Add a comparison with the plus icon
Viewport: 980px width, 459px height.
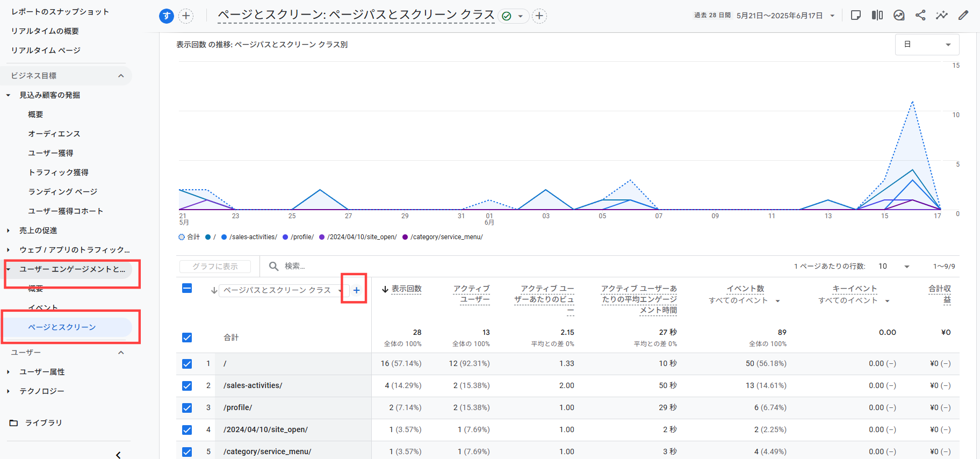(186, 16)
